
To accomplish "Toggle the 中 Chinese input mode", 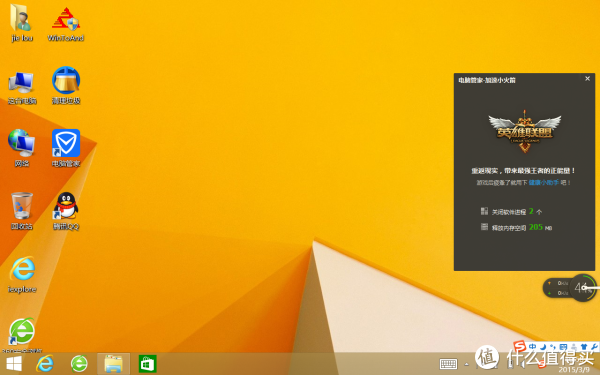I will point(533,347).
